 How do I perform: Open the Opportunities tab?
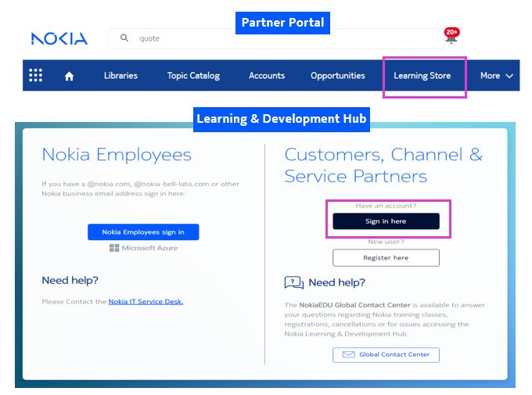338,76
